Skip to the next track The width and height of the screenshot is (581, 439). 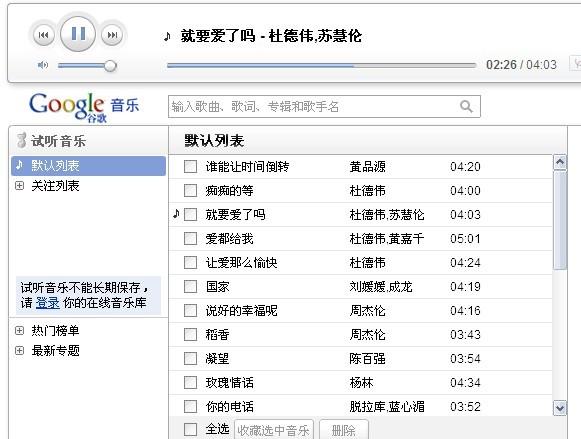pos(112,35)
